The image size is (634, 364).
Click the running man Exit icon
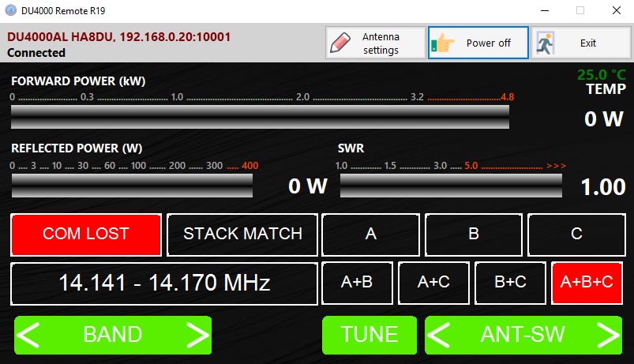click(x=546, y=43)
